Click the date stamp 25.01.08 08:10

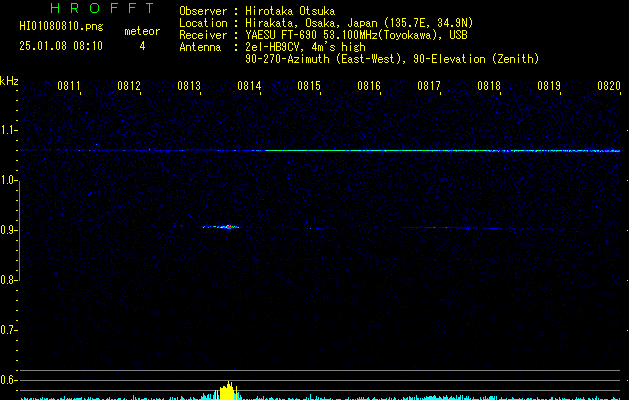coord(61,46)
